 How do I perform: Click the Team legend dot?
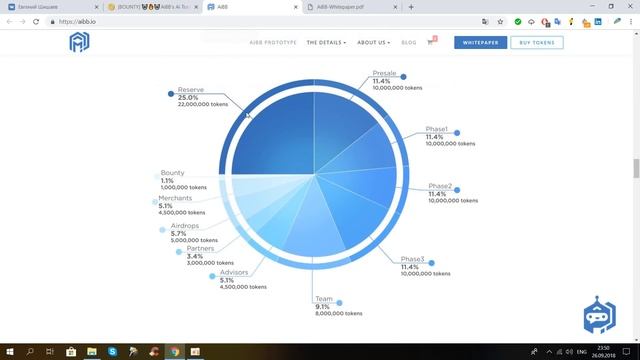click(340, 303)
